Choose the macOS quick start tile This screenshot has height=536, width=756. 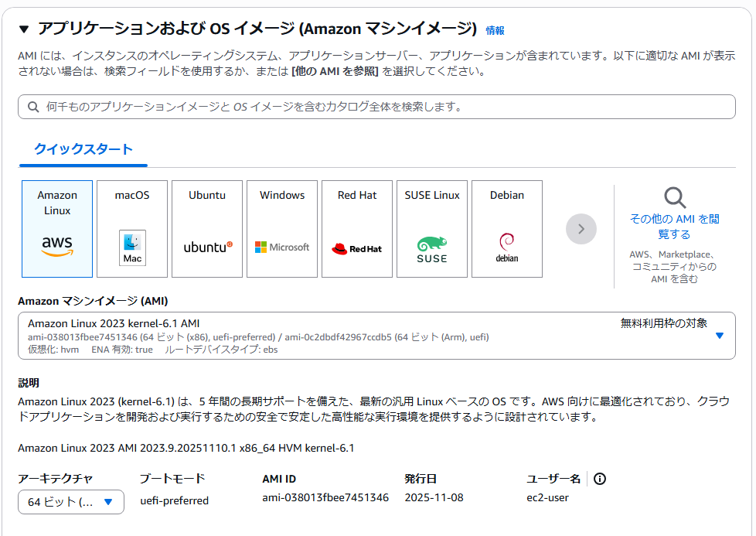pos(132,229)
